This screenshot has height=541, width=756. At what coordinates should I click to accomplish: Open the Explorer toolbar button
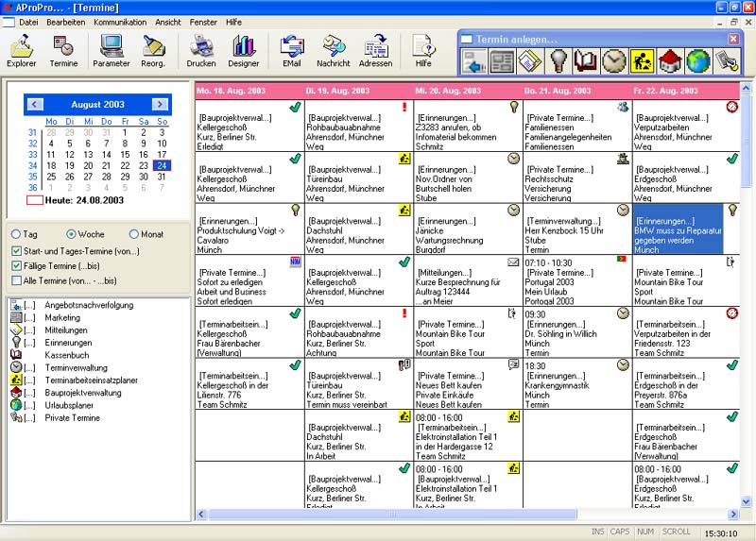22,51
